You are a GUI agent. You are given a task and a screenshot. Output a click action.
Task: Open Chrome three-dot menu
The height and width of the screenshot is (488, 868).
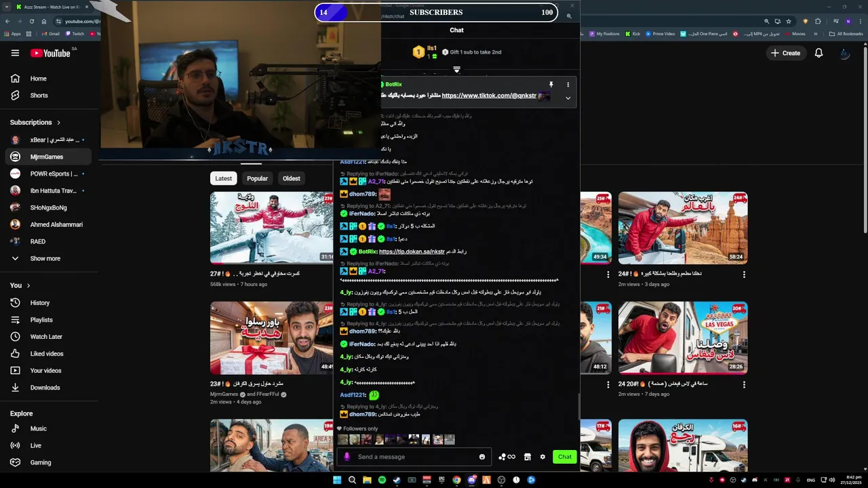[x=859, y=21]
